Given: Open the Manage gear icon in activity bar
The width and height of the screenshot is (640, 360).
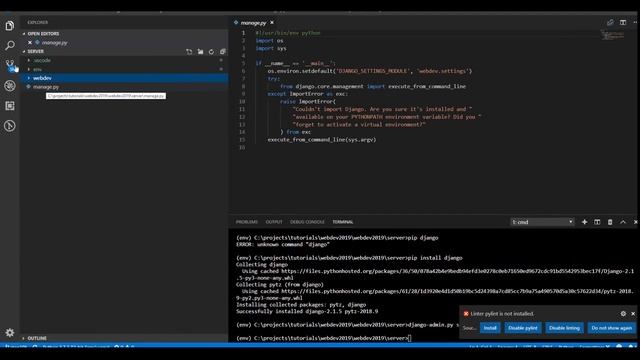Looking at the screenshot, I should point(10,333).
